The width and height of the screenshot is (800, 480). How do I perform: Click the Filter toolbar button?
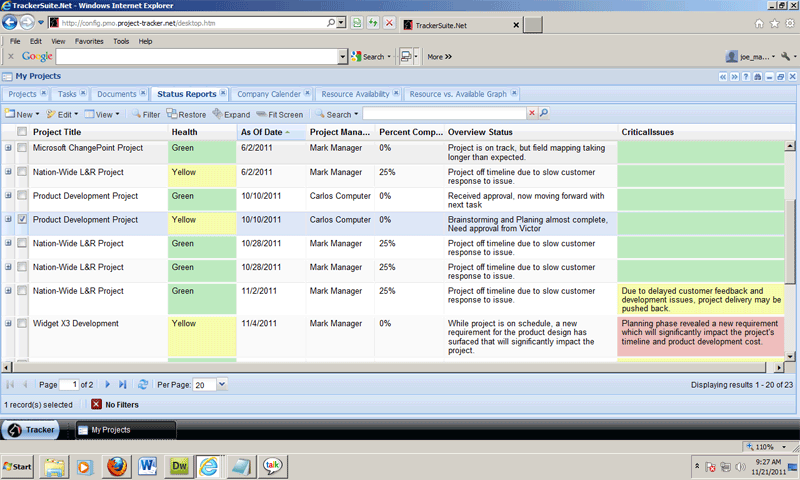pos(146,114)
